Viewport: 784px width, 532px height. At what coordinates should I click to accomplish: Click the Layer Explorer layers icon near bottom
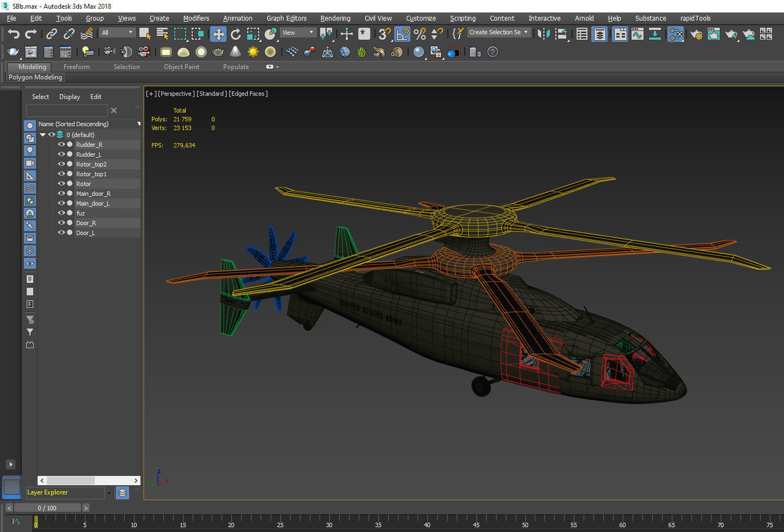tap(122, 493)
